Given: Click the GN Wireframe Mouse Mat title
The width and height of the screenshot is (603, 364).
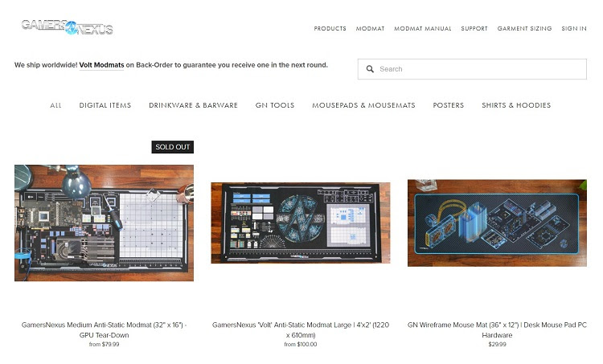Looking at the screenshot, I should (x=497, y=329).
